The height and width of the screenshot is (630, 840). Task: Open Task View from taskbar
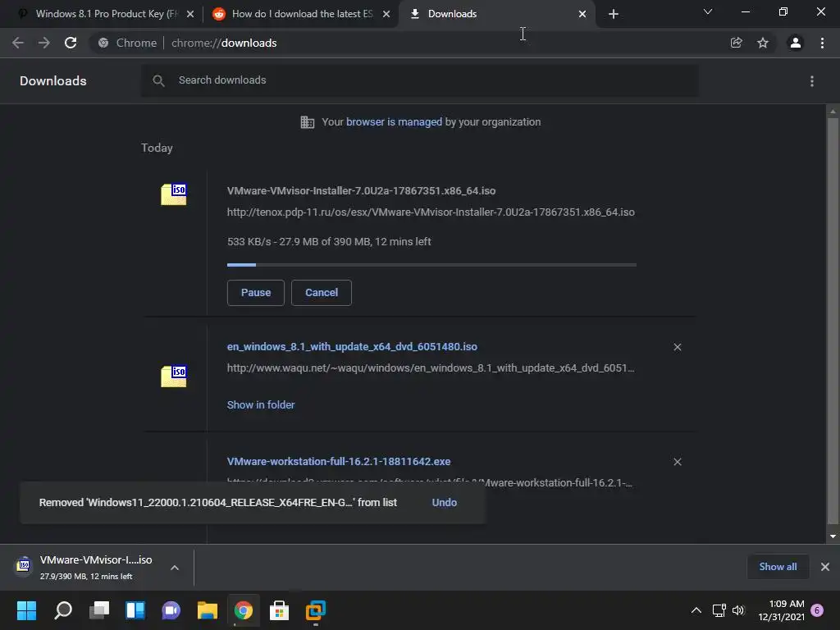tap(99, 610)
